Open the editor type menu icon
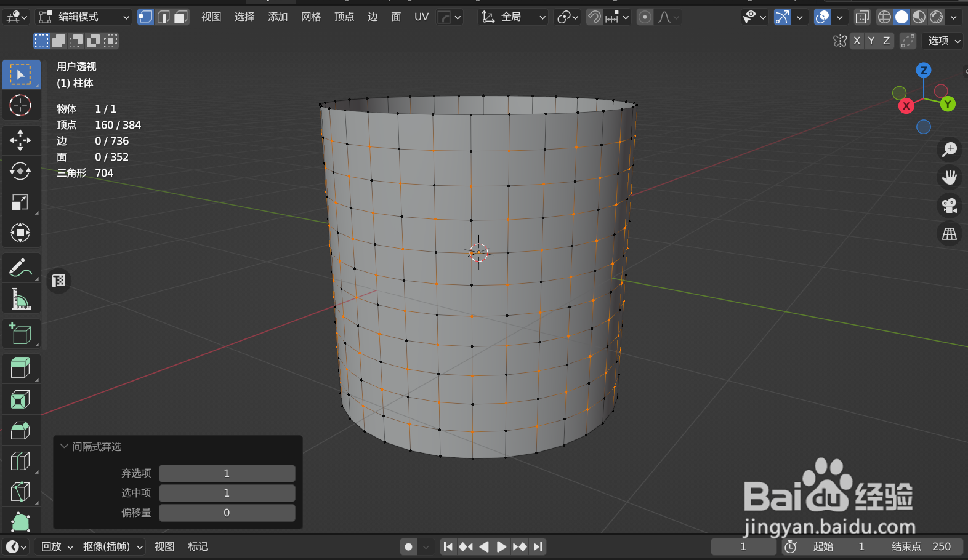The image size is (968, 560). click(x=17, y=17)
